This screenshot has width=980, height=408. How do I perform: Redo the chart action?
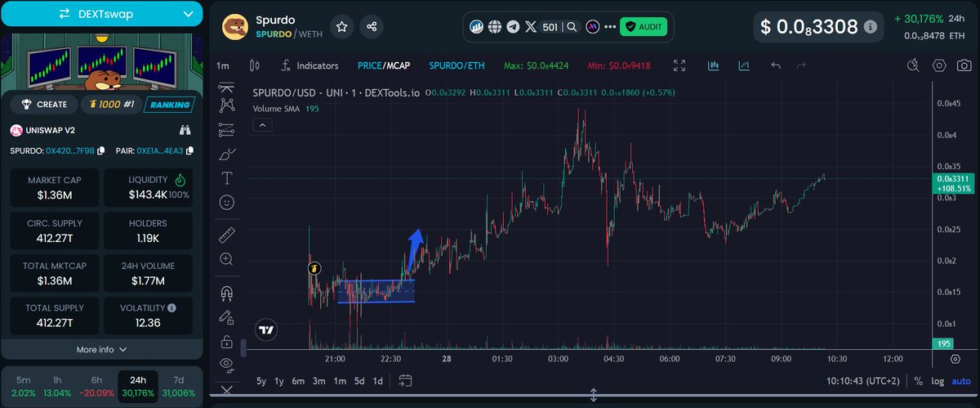coord(801,65)
